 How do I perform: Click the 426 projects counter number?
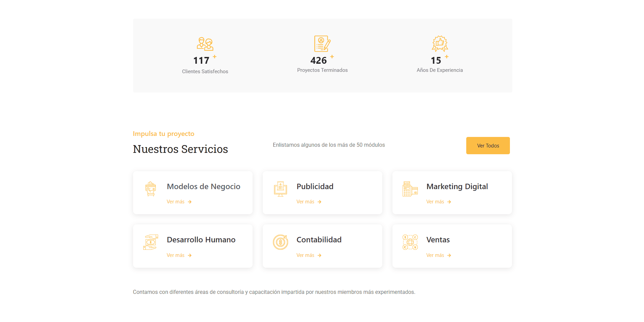click(318, 60)
